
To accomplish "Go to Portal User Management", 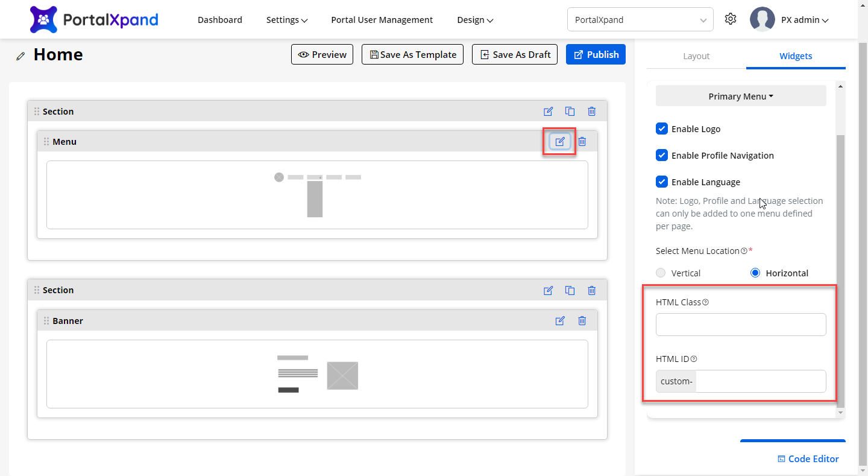I will click(x=382, y=20).
